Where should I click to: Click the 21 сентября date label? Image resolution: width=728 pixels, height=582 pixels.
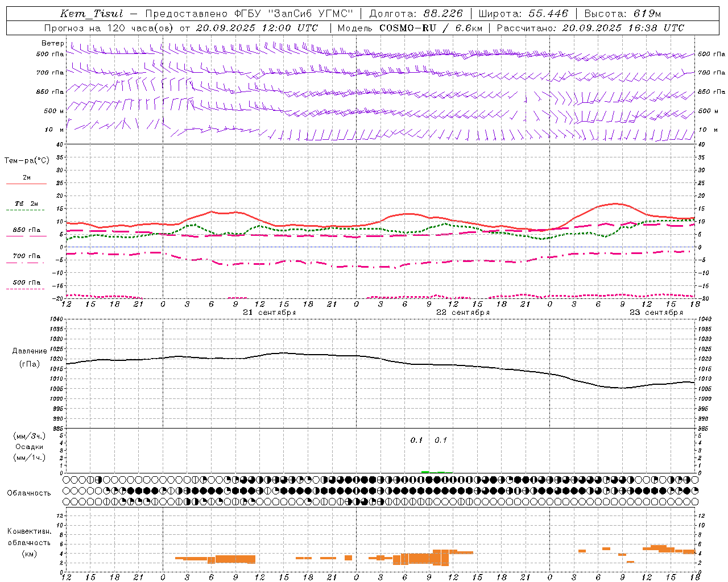click(269, 313)
